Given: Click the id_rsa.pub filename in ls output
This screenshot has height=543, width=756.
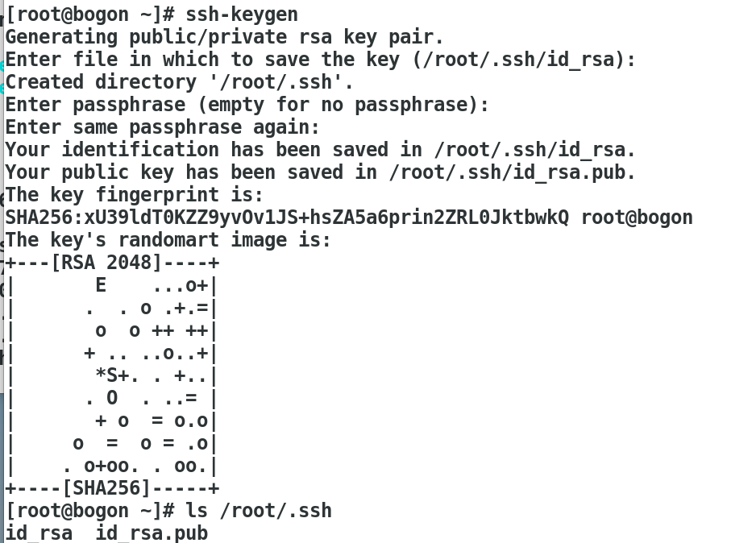Looking at the screenshot, I should (152, 533).
